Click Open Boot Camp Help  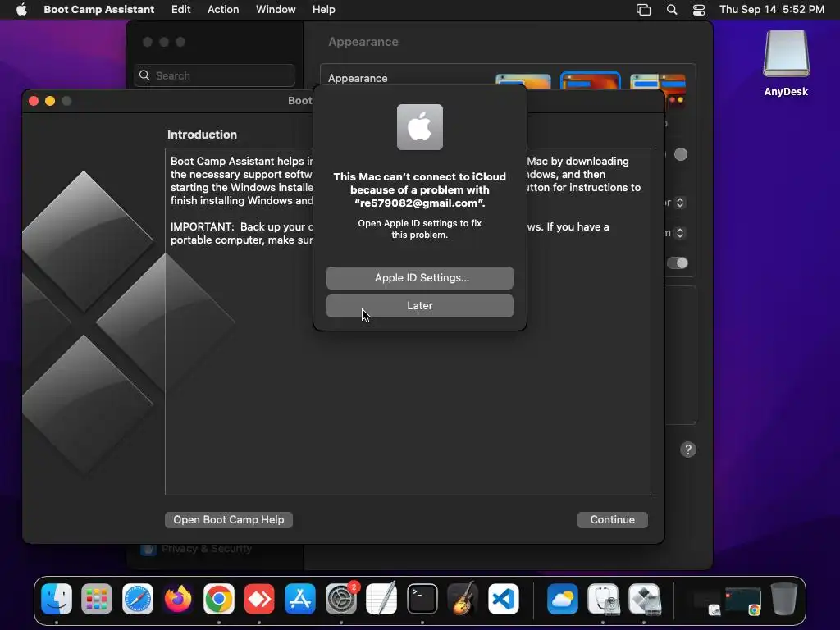pos(229,519)
